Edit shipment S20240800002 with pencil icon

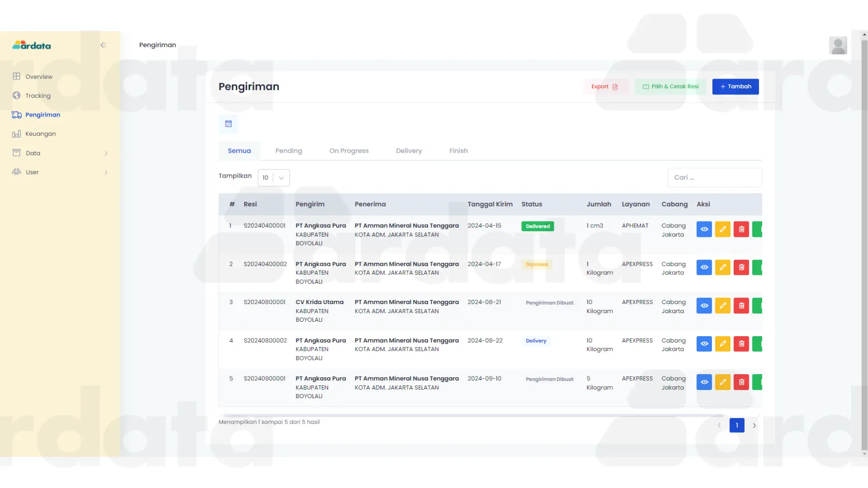coord(723,344)
